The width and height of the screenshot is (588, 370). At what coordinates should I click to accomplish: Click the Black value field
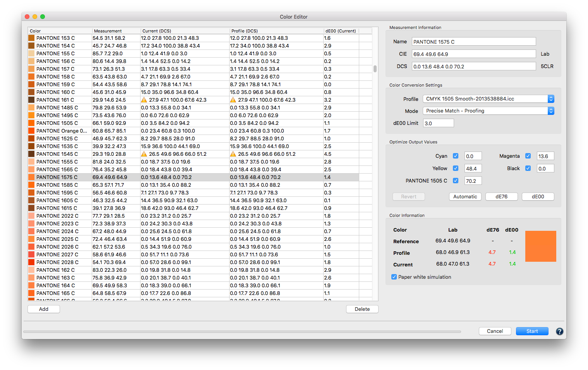click(545, 169)
